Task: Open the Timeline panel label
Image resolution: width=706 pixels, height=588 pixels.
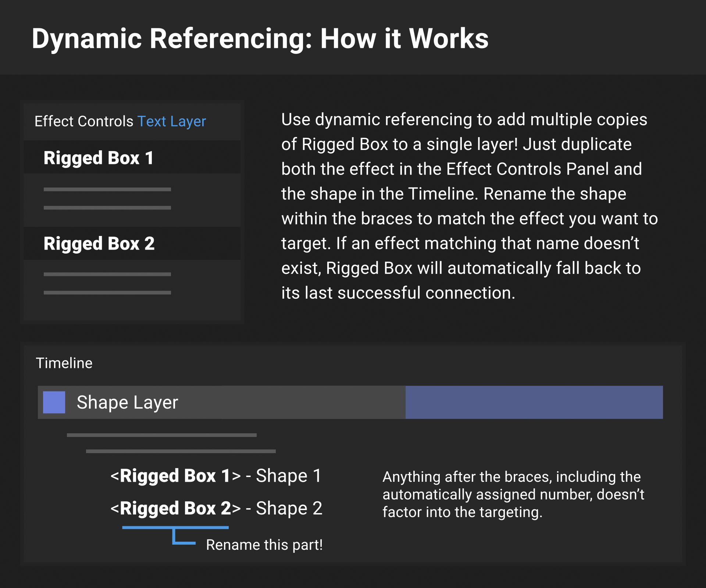Action: [64, 363]
